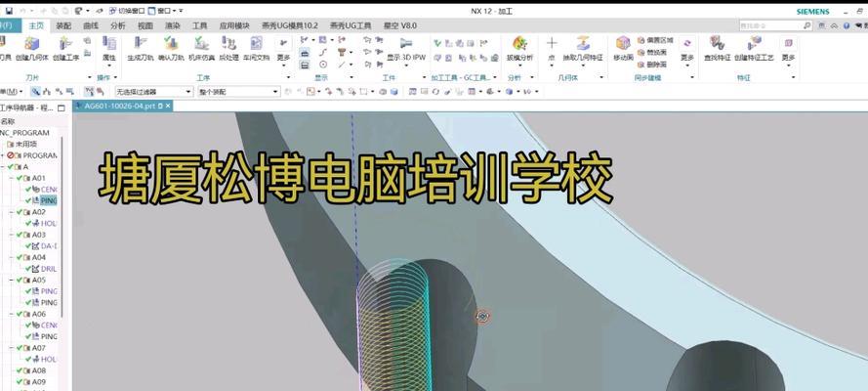Image resolution: width=868 pixels, height=391 pixels.
Task: Click the Save icon in quick access toolbar
Action: point(9,11)
